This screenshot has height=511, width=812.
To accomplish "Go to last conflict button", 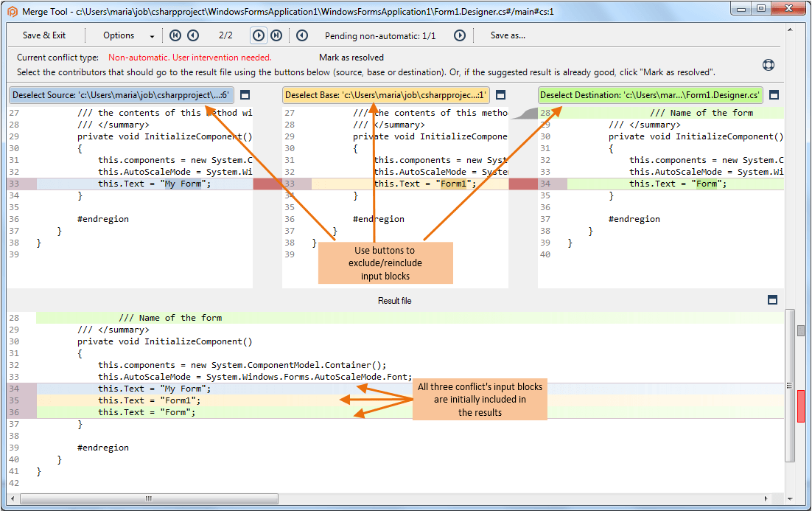I will (x=276, y=35).
